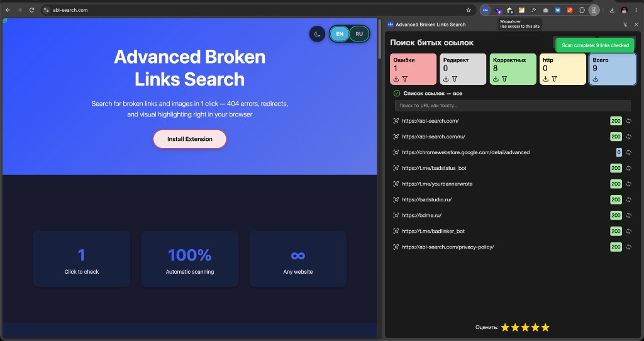Click status 0 badge of chromewebstore link
The width and height of the screenshot is (644, 341).
[x=619, y=152]
